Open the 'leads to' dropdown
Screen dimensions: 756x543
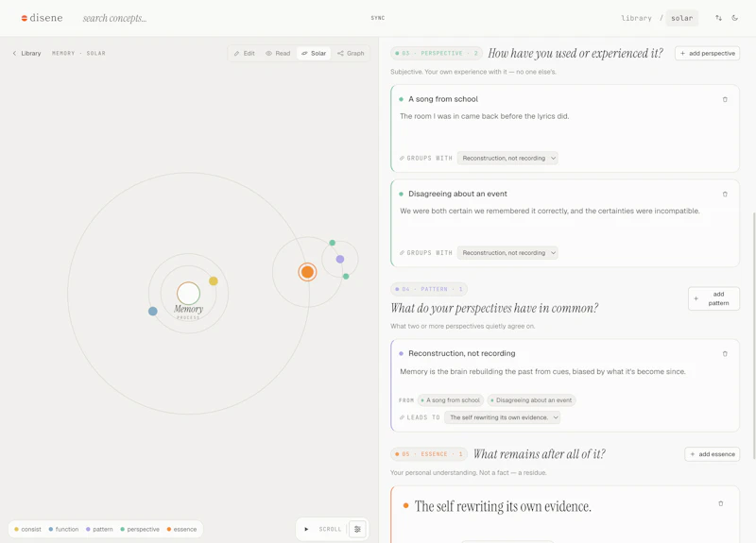tap(503, 417)
